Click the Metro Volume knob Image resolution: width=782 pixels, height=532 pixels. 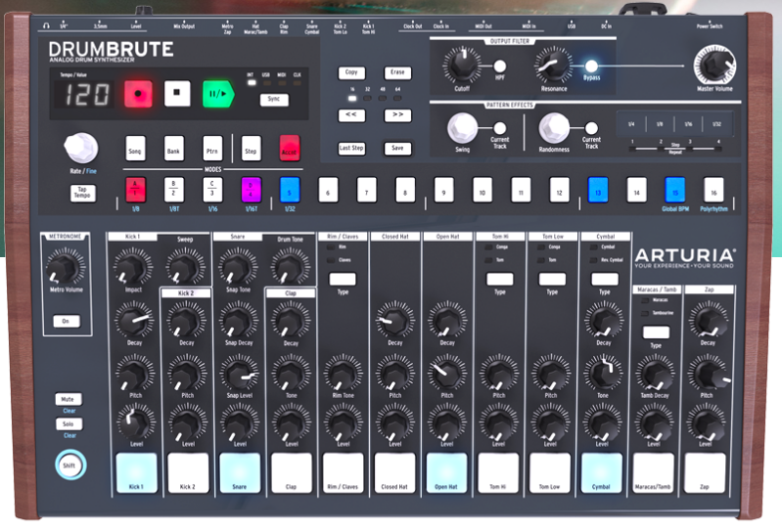[66, 267]
